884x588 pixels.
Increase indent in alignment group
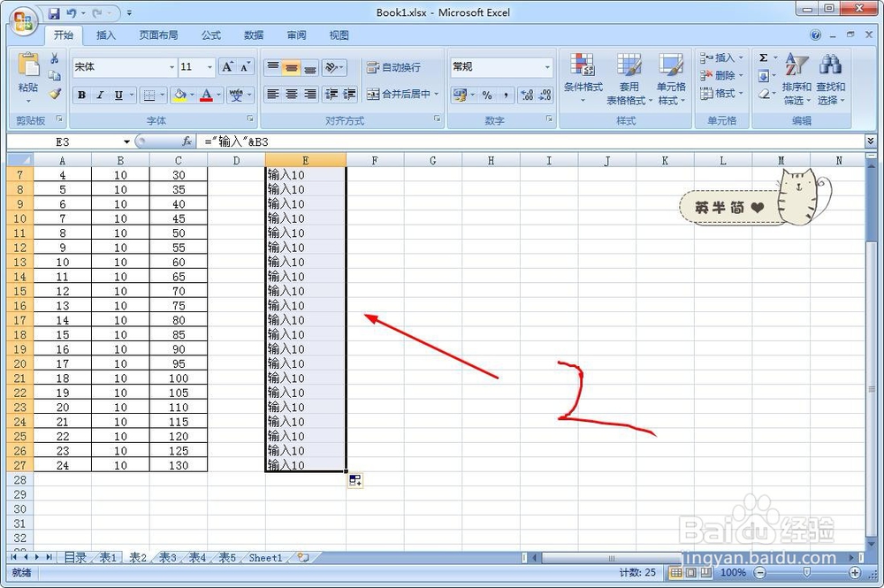349,94
